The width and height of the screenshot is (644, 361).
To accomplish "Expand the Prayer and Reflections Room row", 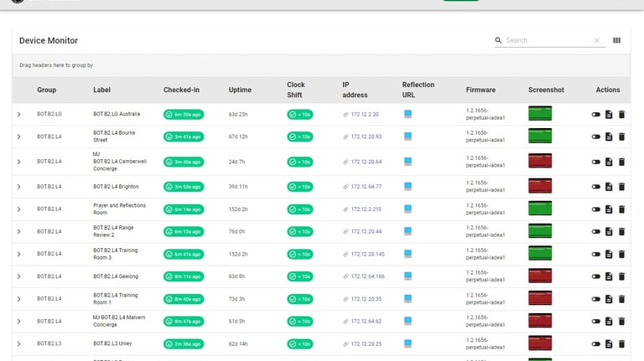I will [19, 209].
